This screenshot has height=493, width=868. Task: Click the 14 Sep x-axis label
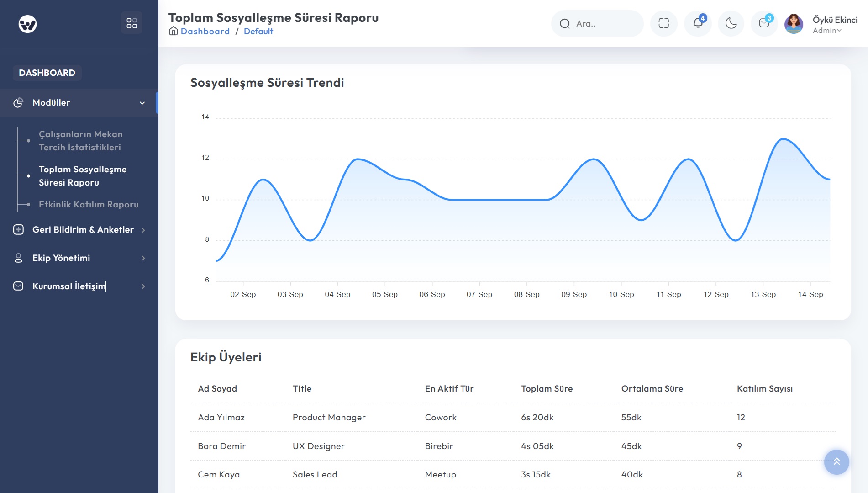point(810,295)
